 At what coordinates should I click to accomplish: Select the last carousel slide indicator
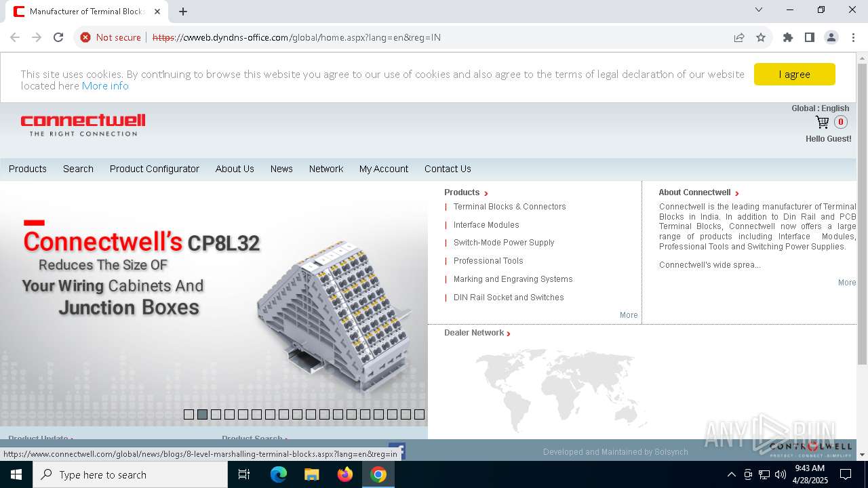coord(419,414)
